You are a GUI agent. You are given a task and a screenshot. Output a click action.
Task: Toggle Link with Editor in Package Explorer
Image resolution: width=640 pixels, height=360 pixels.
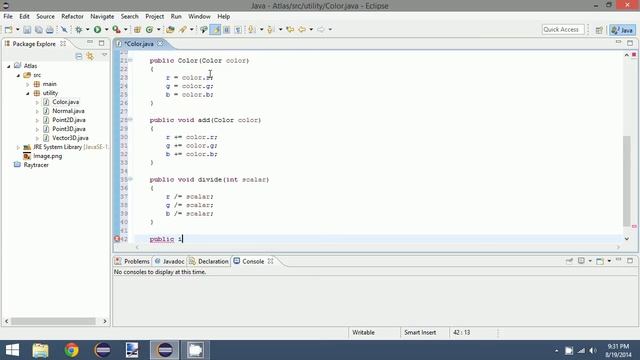coord(90,56)
